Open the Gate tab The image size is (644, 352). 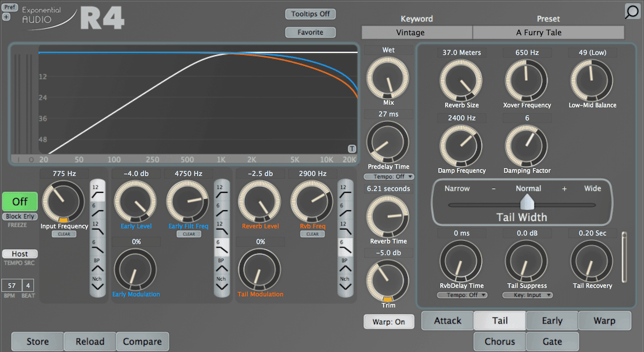pos(552,341)
